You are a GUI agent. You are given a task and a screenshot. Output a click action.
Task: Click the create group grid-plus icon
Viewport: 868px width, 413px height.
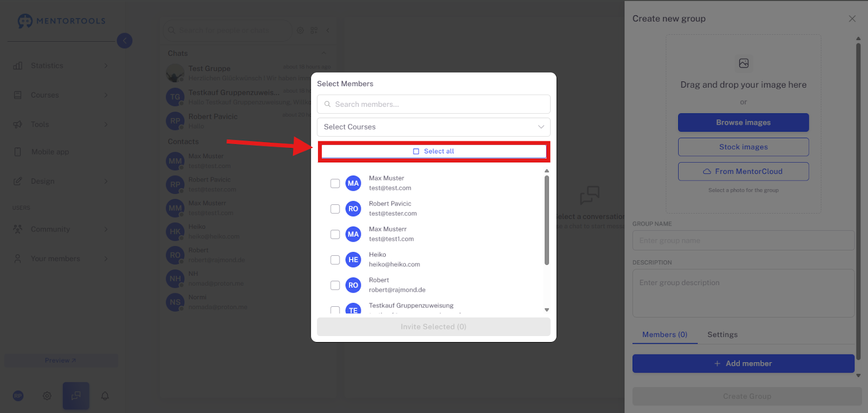(x=314, y=30)
